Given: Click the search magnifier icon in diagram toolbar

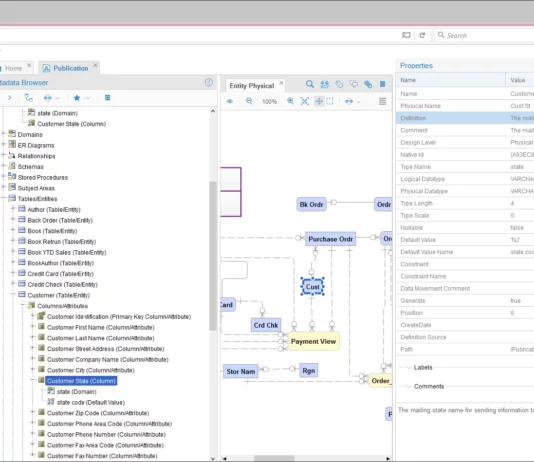Looking at the screenshot, I should point(310,84).
